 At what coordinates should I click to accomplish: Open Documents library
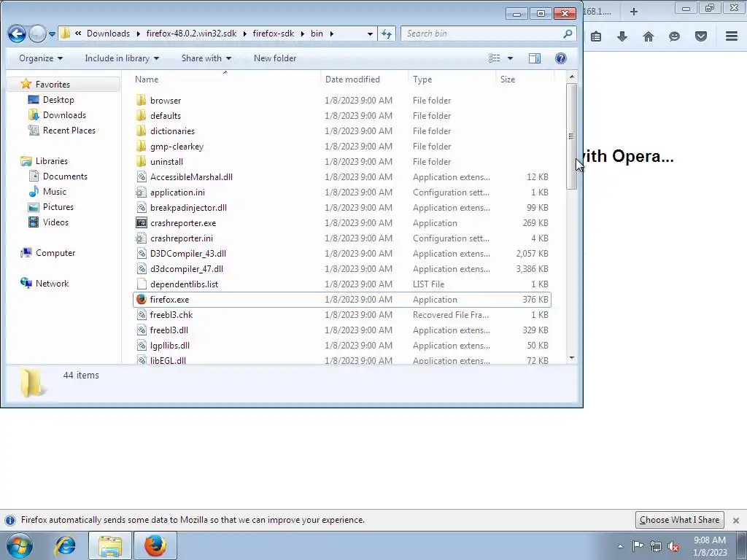click(x=65, y=176)
